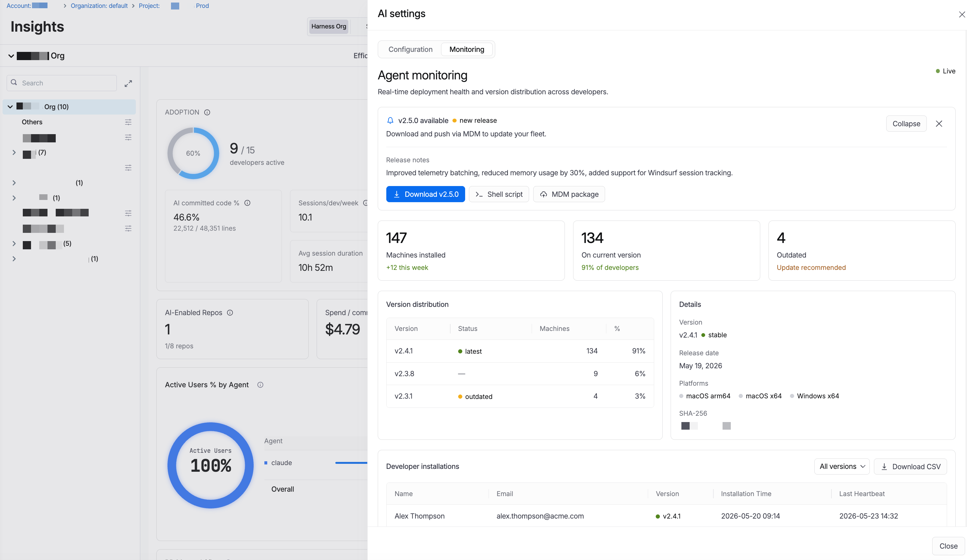Click the Last Heartbeat column header
Image resolution: width=967 pixels, height=560 pixels.
pyautogui.click(x=862, y=494)
